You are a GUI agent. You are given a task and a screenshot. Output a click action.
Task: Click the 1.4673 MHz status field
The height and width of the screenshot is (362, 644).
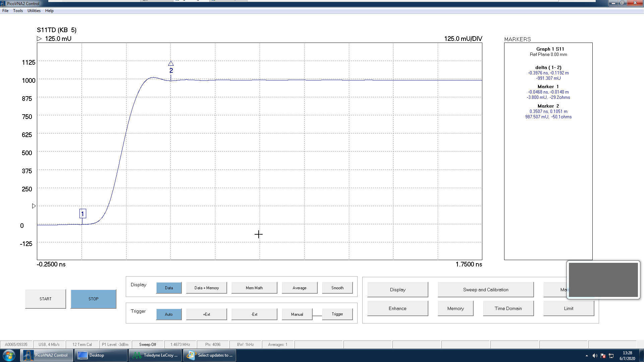pyautogui.click(x=180, y=345)
